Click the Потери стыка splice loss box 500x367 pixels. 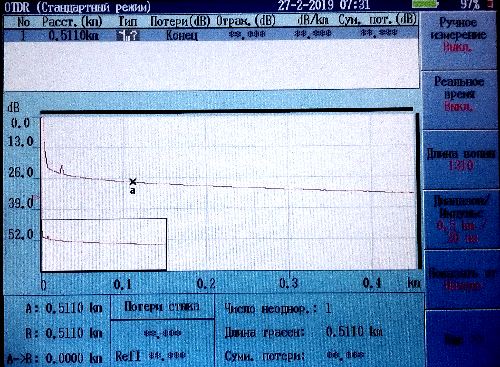pyautogui.click(x=162, y=306)
